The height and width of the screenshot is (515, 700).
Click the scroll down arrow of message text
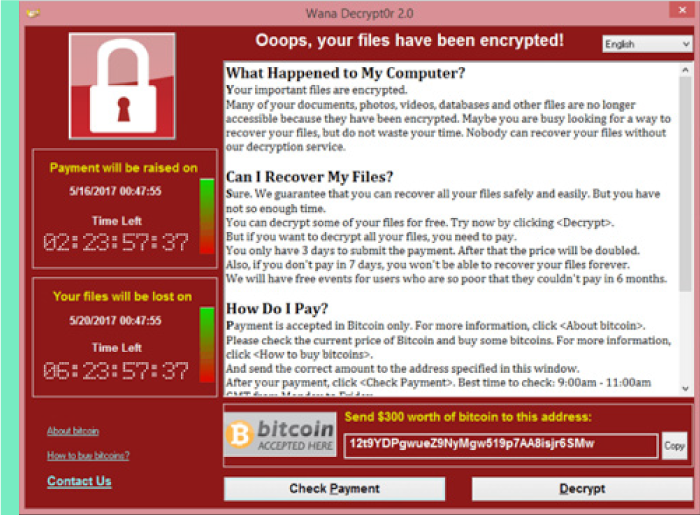point(685,389)
